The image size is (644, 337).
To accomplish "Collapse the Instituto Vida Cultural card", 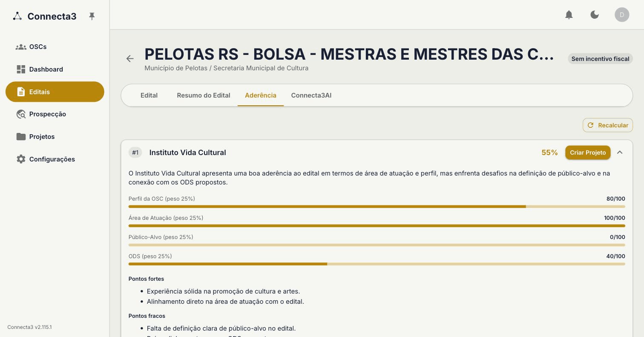I will coord(620,153).
